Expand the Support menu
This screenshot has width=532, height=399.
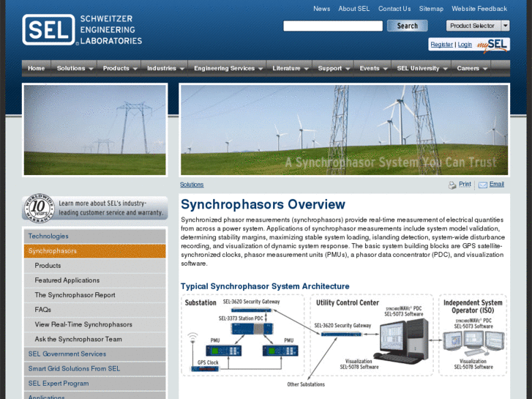pos(333,68)
